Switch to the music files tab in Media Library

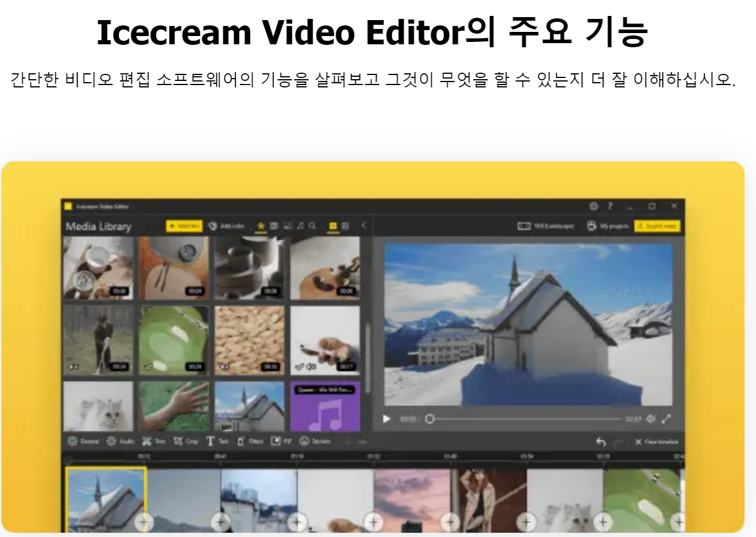pos(301,226)
